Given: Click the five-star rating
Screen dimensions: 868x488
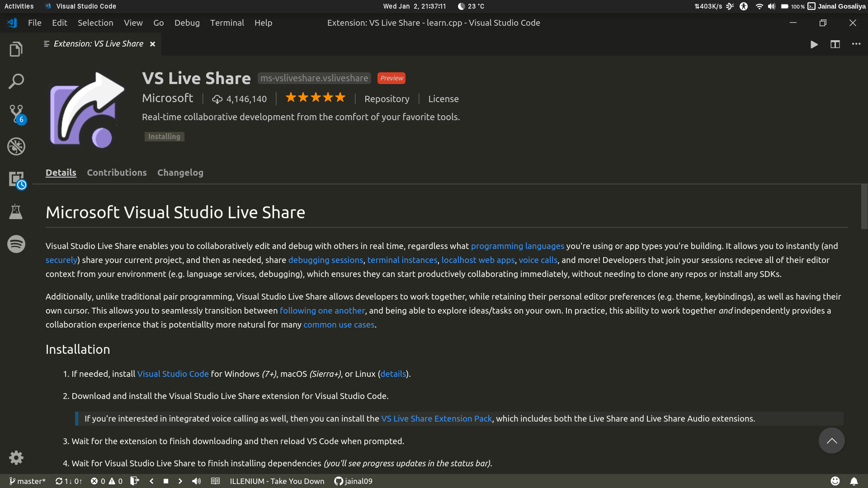Looking at the screenshot, I should coord(316,98).
